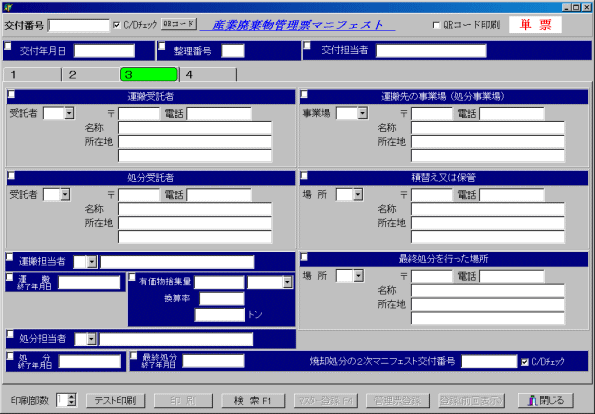Toggle the 最終処分を行った場所 checkbox
Image resolution: width=595 pixels, height=414 pixels.
304,257
